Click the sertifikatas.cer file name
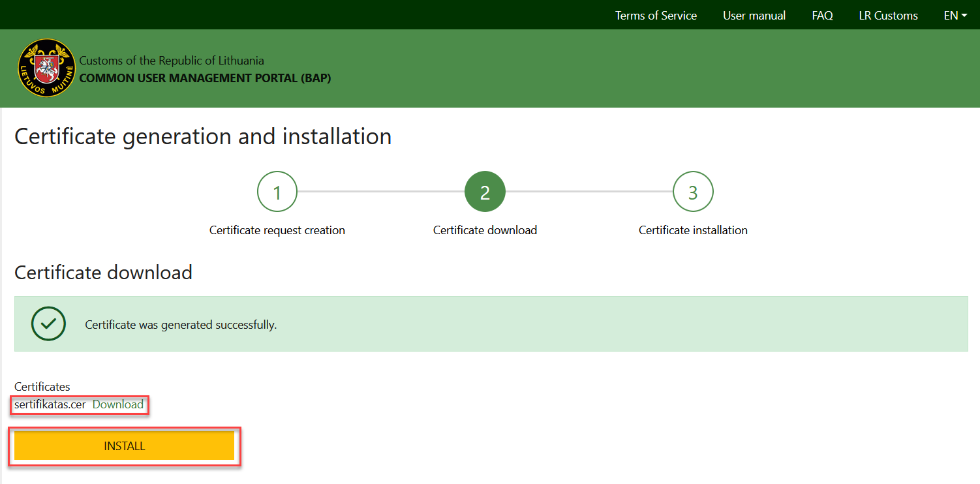980x484 pixels. [x=50, y=404]
